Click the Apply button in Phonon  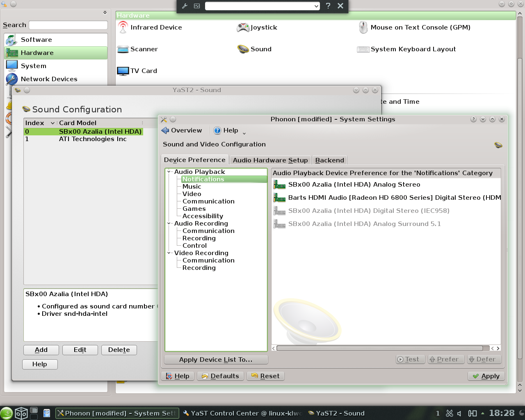(x=486, y=376)
